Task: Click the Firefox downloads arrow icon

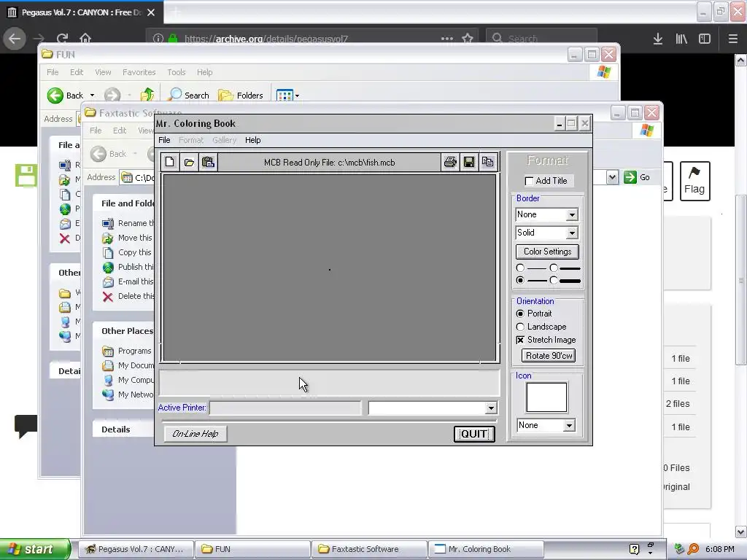Action: 658,39
